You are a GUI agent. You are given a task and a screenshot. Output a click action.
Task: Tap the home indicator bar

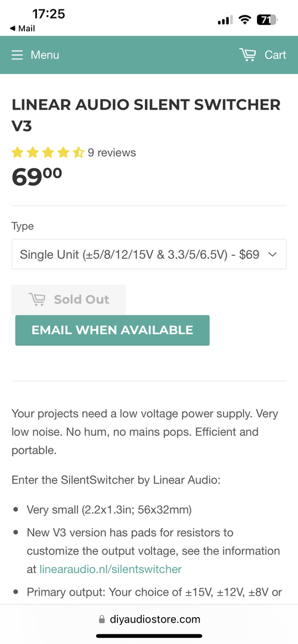pyautogui.click(x=149, y=636)
